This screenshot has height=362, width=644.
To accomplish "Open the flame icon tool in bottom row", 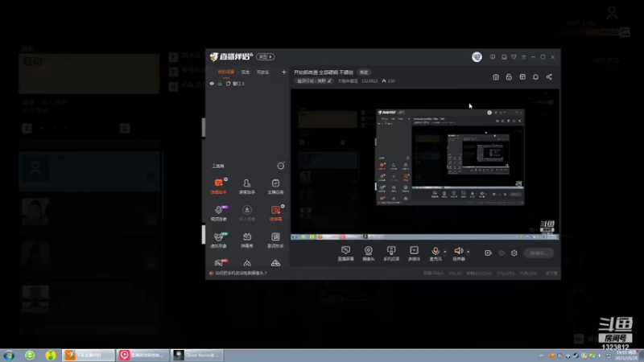I will pyautogui.click(x=247, y=263).
